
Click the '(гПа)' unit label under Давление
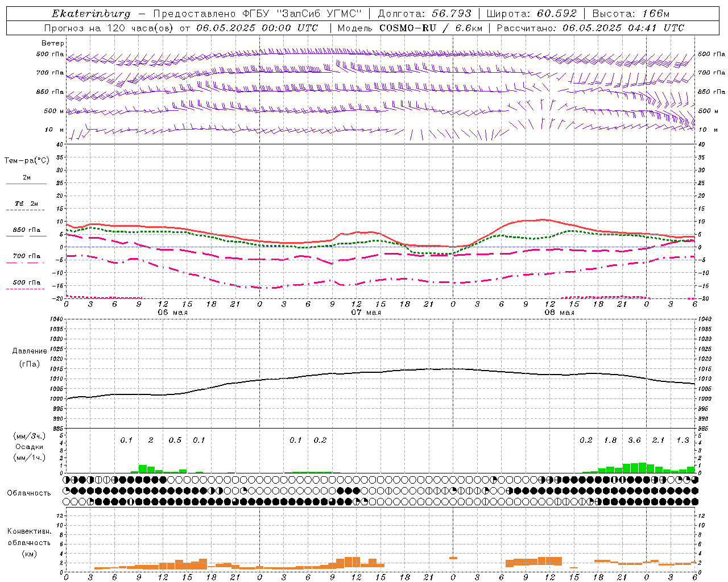pos(30,364)
